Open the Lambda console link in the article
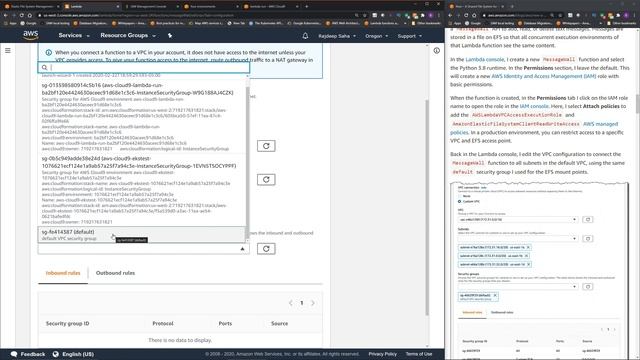 pyautogui.click(x=484, y=60)
